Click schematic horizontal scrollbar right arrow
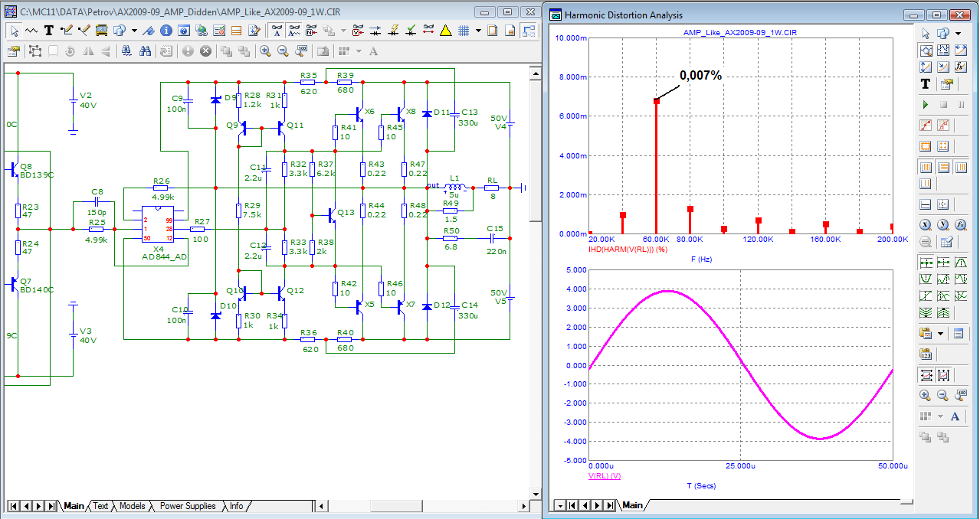The width and height of the screenshot is (980, 519). (x=524, y=506)
